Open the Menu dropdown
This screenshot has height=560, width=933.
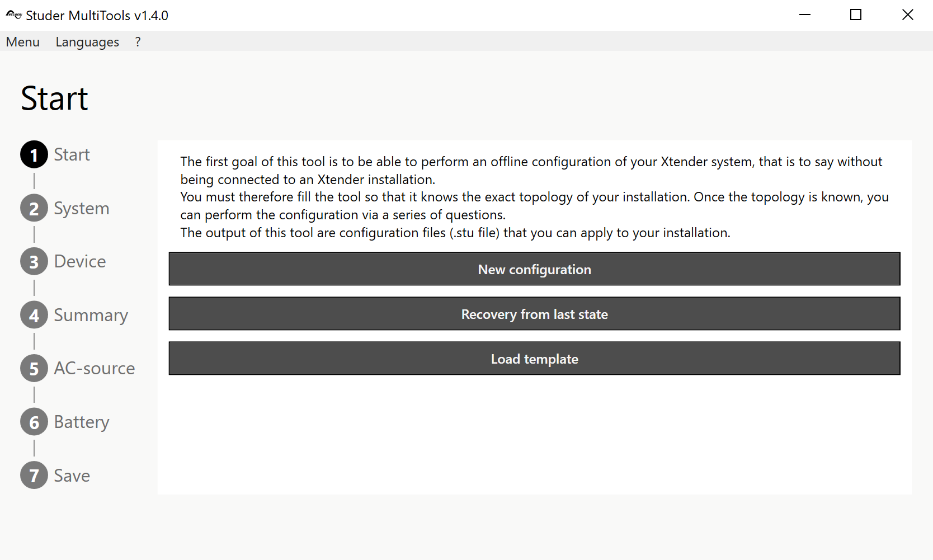pos(23,42)
